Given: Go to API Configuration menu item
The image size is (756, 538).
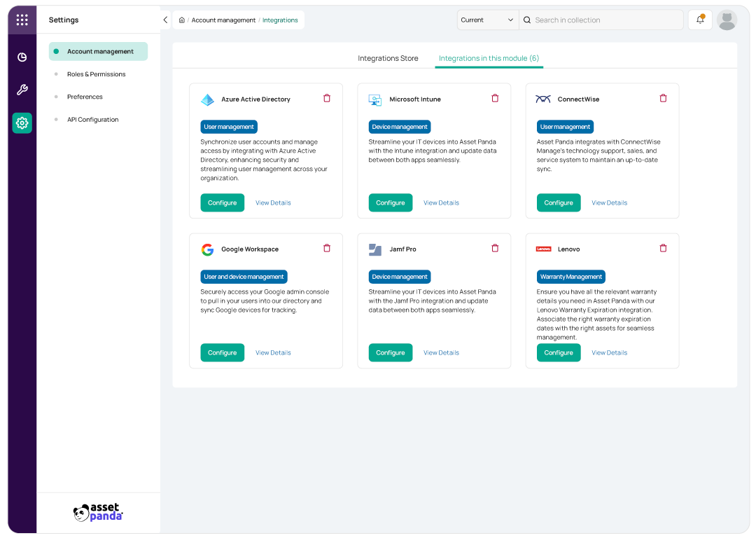Looking at the screenshot, I should pos(93,120).
